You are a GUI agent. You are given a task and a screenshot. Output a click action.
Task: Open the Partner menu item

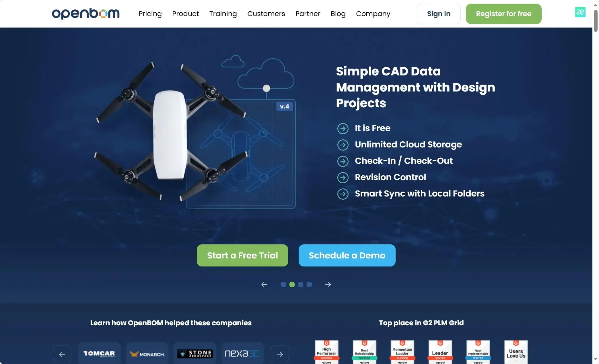[x=308, y=14]
